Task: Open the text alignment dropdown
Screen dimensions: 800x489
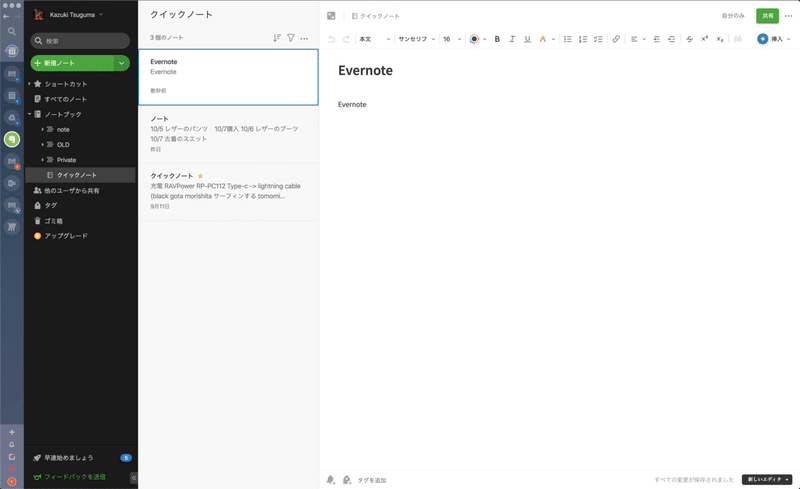Action: 638,39
